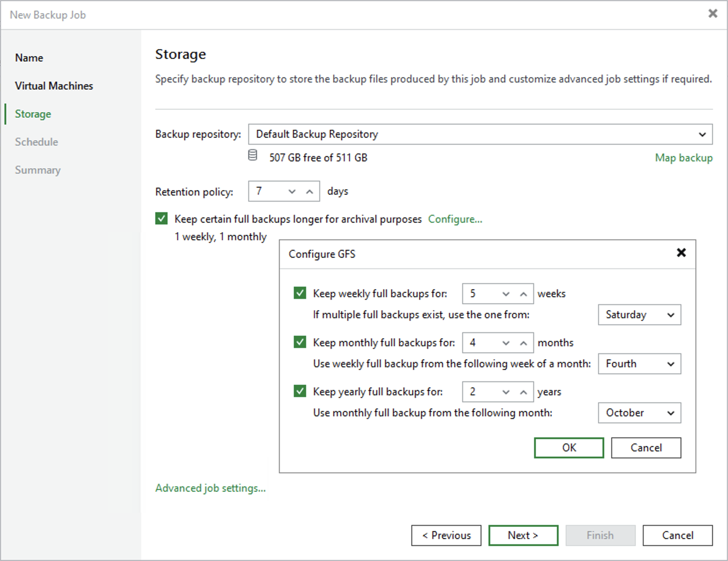Viewport: 728px width, 561px height.
Task: Select the Summary step
Action: point(38,170)
